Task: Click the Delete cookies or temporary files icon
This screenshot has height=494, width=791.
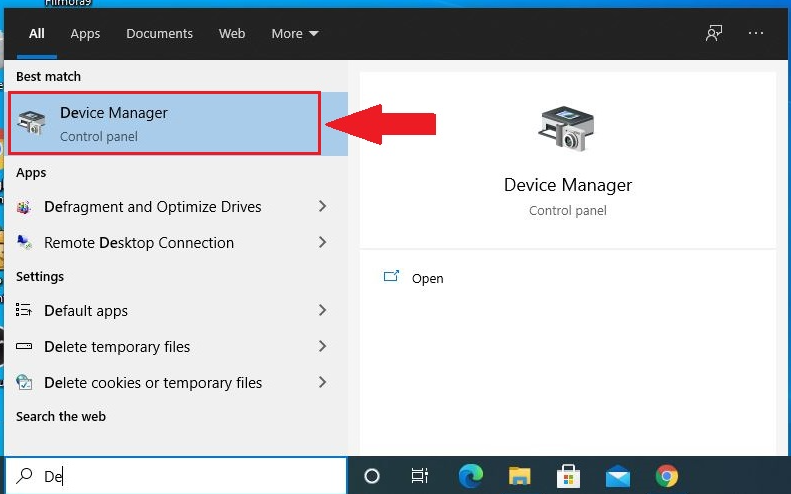Action: point(24,382)
